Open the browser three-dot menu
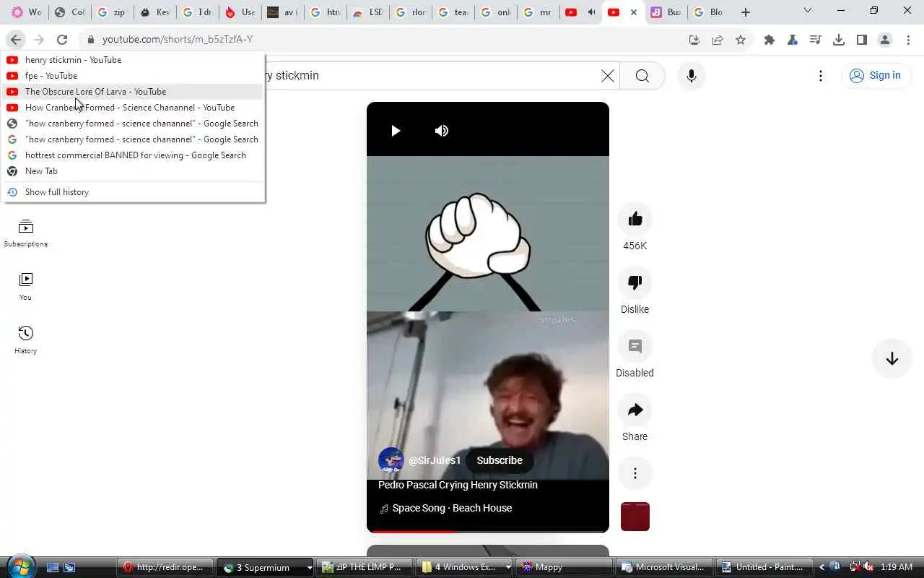The width and height of the screenshot is (924, 578). [x=908, y=40]
